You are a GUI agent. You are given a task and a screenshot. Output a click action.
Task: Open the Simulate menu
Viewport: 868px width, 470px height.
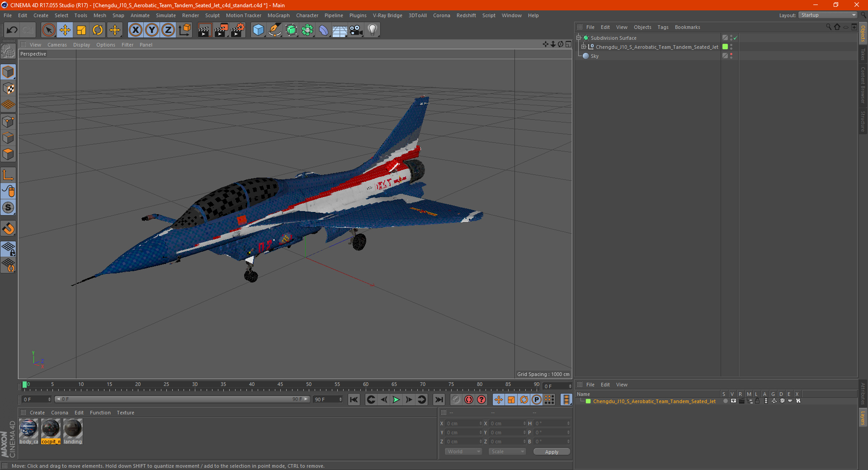pos(166,15)
